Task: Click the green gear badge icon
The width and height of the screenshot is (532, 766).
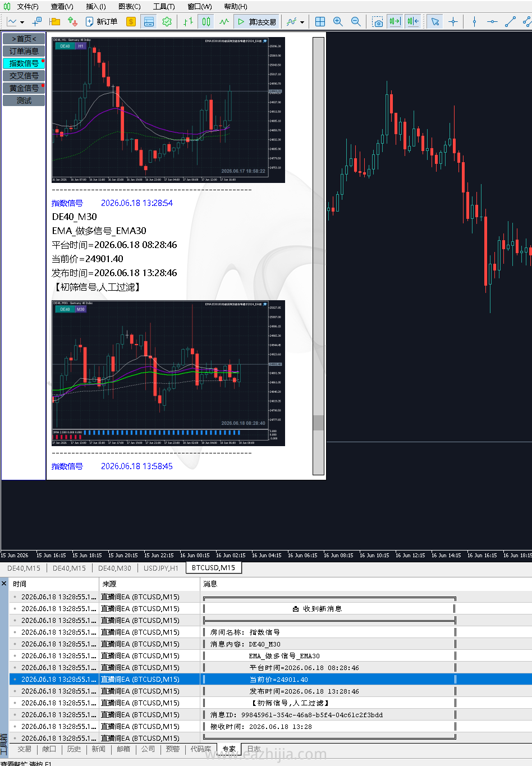Action: click(x=167, y=21)
